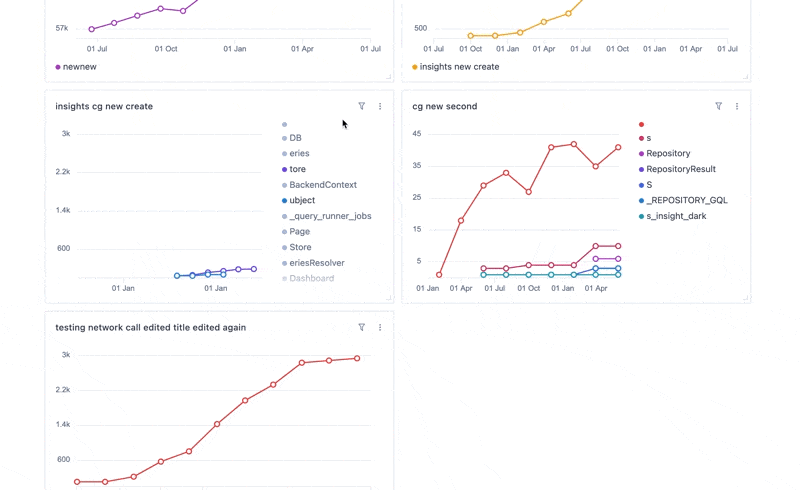The width and height of the screenshot is (800, 490).
Task: Click resize handle of newnew chart card
Action: pos(388,77)
